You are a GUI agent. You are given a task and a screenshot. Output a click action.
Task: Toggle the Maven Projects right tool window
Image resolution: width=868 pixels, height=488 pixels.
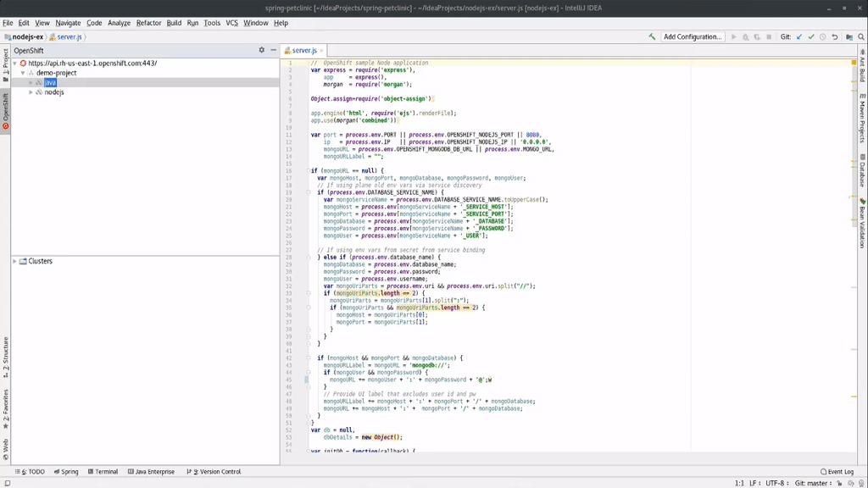pos(862,119)
